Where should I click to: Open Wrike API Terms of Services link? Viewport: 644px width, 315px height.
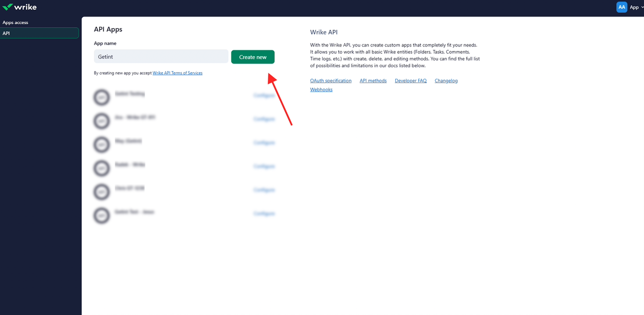[177, 73]
